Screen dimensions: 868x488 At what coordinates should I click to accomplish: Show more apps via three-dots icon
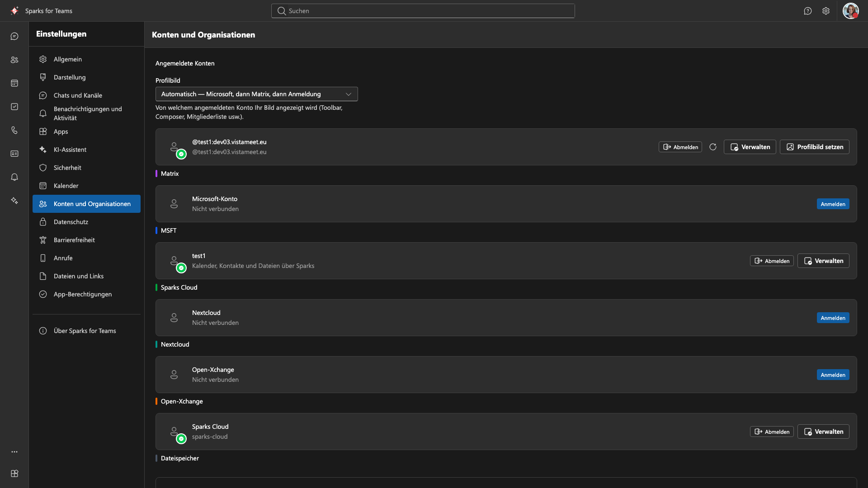click(14, 452)
